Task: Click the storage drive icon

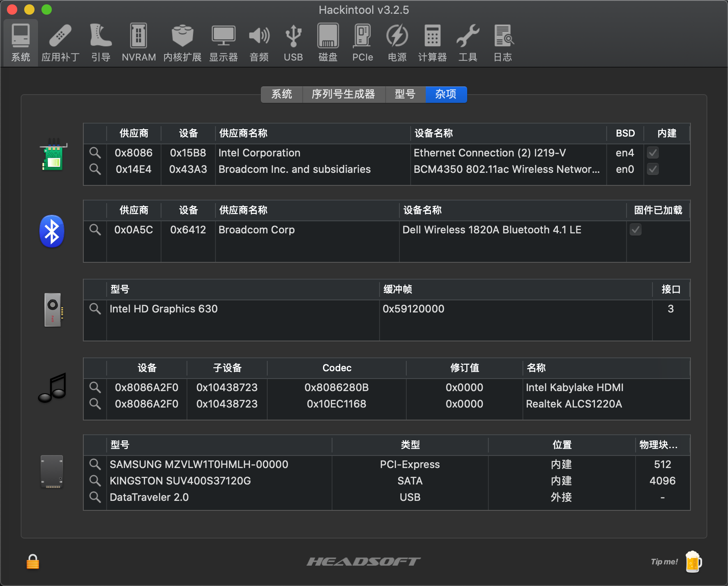Action: point(52,471)
